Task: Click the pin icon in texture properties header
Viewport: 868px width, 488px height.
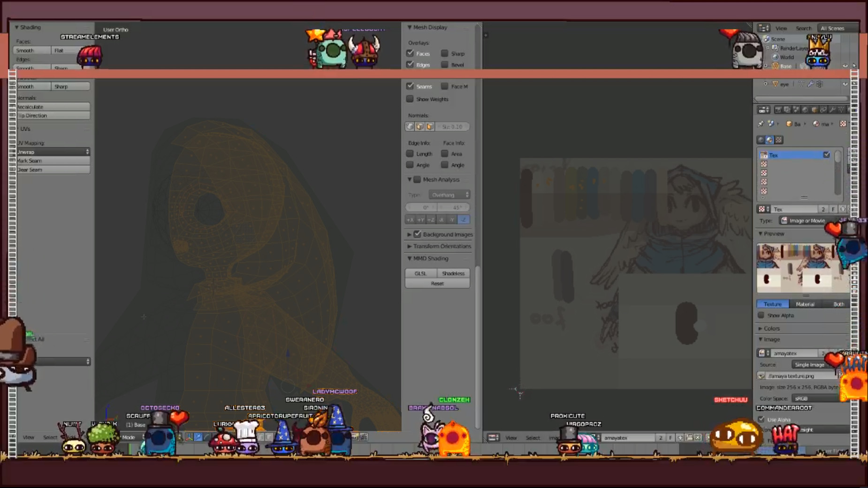Action: [x=760, y=123]
